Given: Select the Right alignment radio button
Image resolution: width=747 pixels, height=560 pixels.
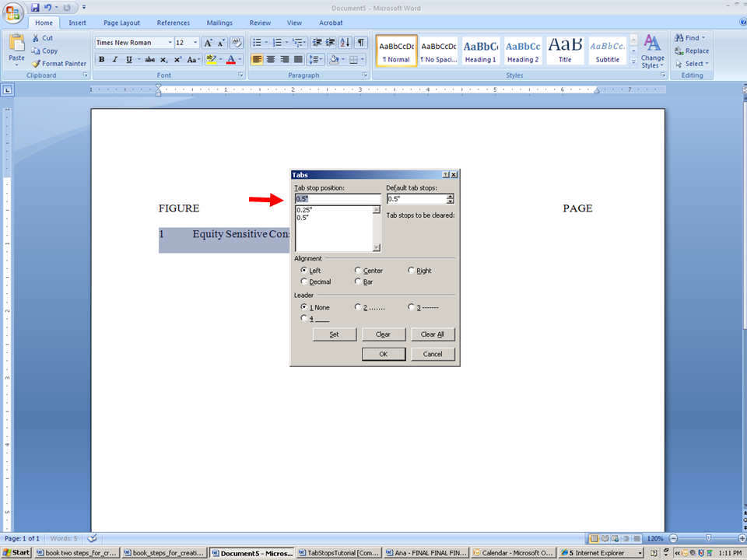Looking at the screenshot, I should point(412,271).
